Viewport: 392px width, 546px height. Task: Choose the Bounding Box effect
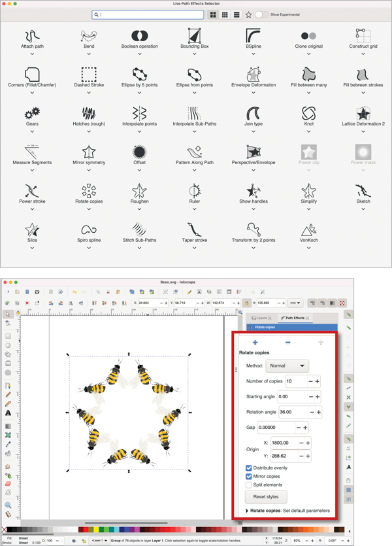(x=195, y=39)
